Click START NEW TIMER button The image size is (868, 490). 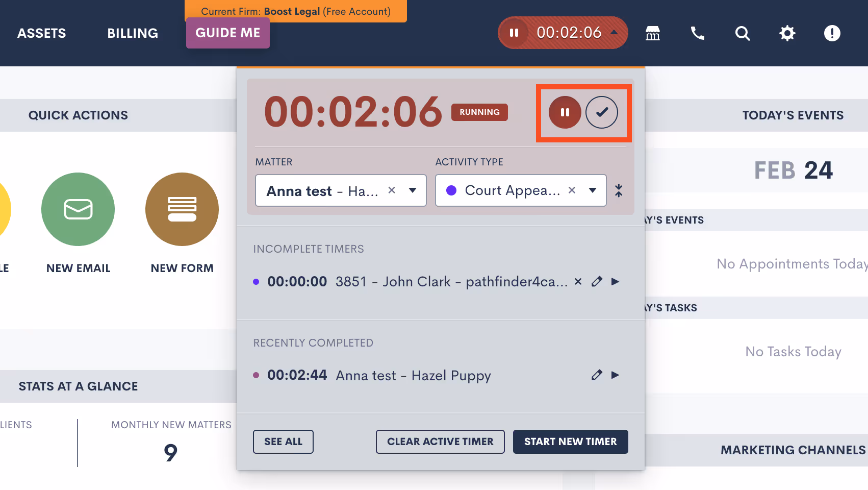(x=570, y=442)
